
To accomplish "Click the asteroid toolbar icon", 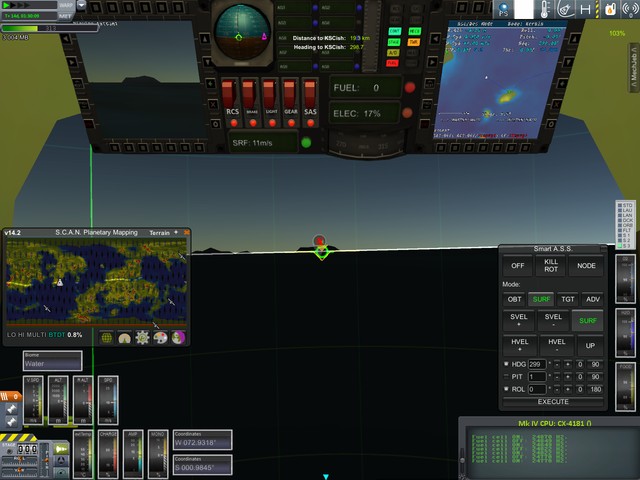I will pos(565,9).
